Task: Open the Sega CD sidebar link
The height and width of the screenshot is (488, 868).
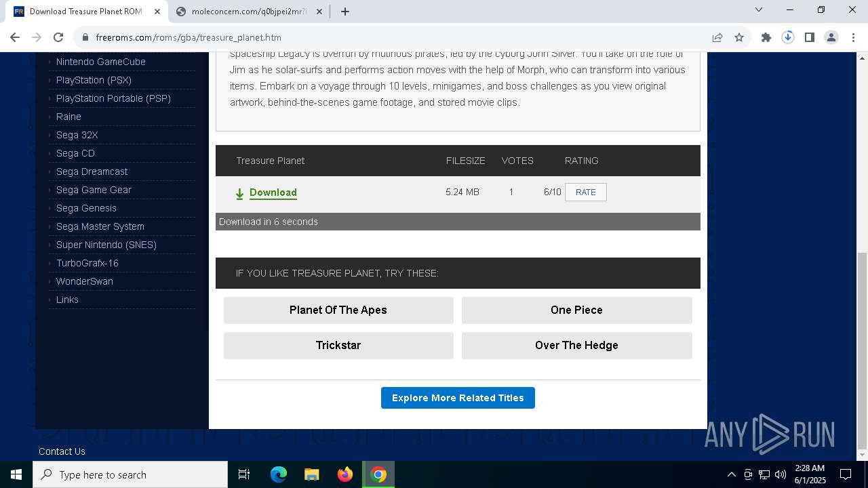Action: [x=75, y=153]
